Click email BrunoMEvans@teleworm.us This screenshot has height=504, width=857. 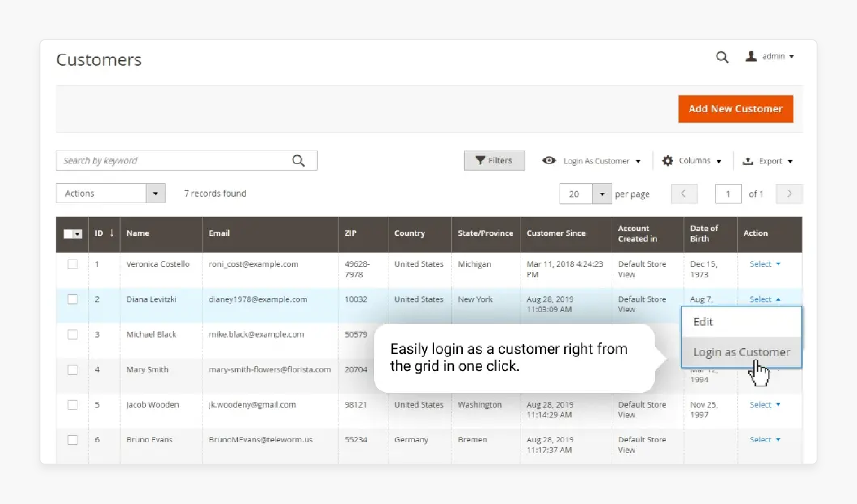coord(260,439)
